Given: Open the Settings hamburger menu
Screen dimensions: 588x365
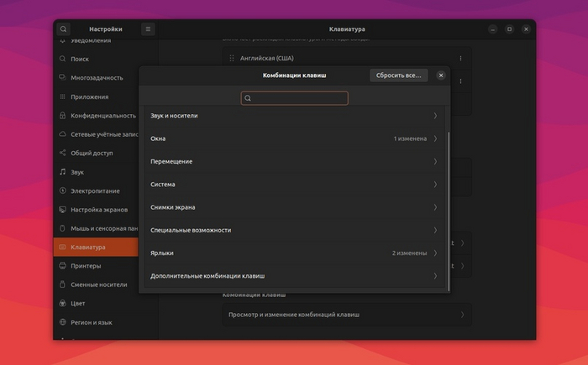Looking at the screenshot, I should (148, 29).
